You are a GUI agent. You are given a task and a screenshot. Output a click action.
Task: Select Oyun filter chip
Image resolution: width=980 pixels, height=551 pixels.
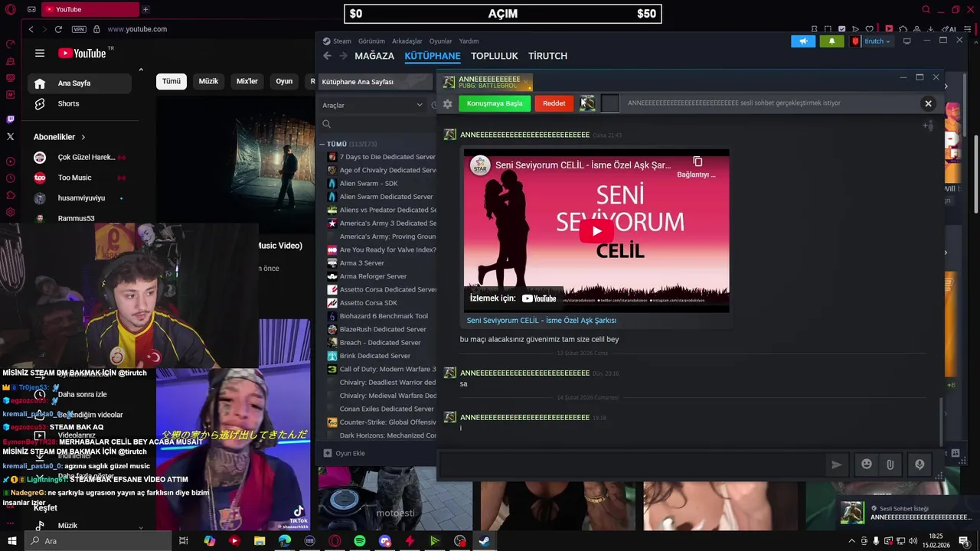(284, 81)
